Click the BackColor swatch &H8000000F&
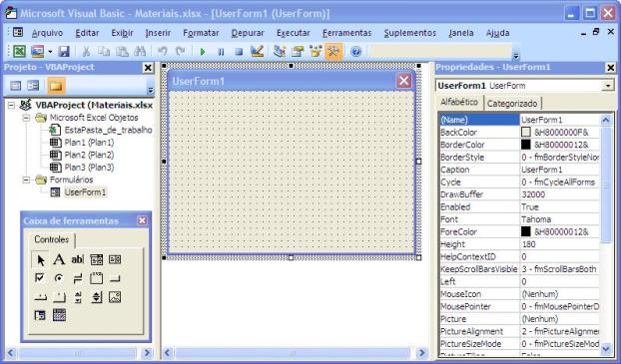The height and width of the screenshot is (364, 621). 525,133
